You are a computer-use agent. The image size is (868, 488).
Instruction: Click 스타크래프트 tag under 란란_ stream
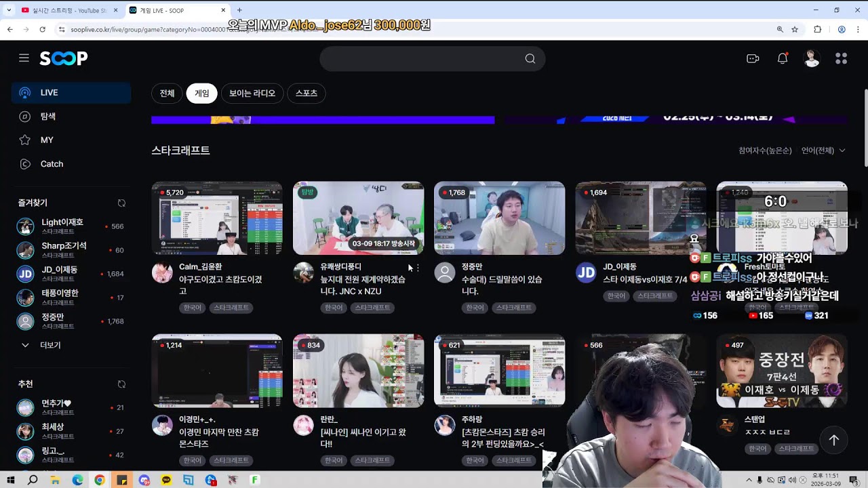pyautogui.click(x=372, y=460)
